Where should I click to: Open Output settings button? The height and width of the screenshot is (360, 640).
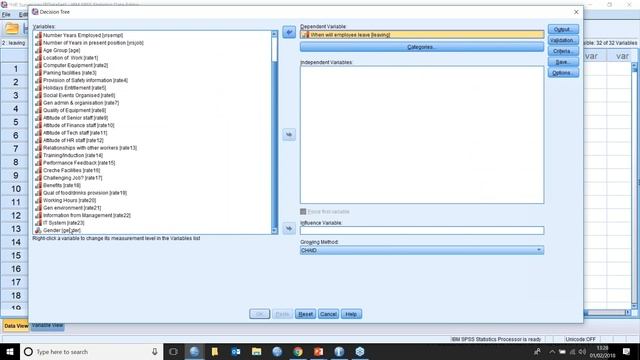coord(563,29)
